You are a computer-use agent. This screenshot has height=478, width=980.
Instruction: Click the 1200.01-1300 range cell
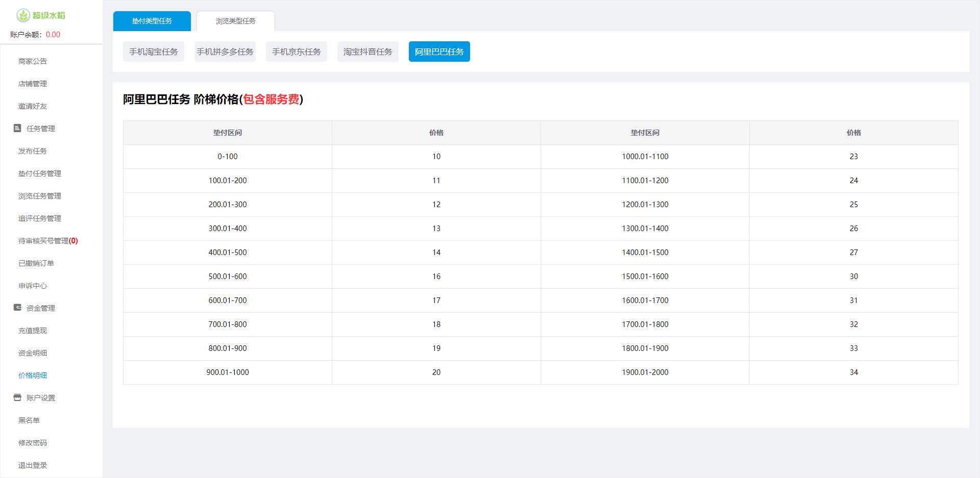point(645,205)
